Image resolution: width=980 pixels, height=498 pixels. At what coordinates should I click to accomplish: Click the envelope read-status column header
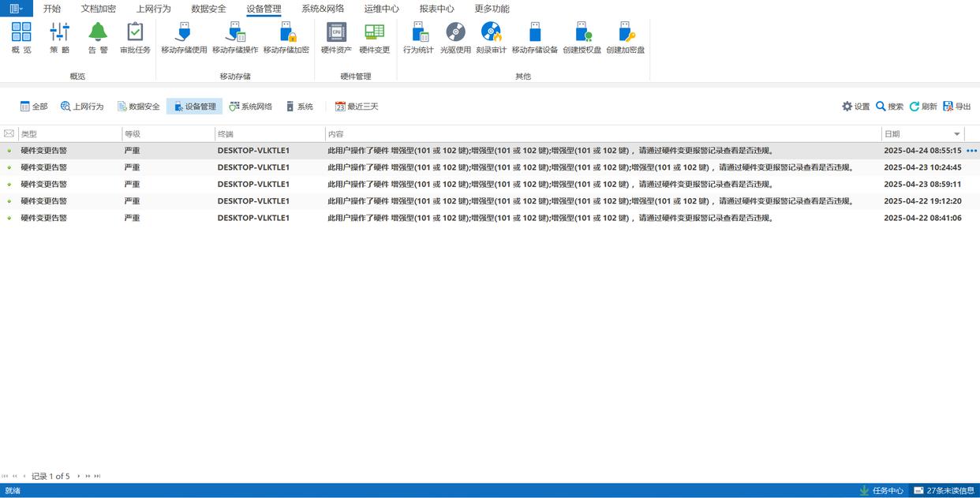[x=9, y=134]
